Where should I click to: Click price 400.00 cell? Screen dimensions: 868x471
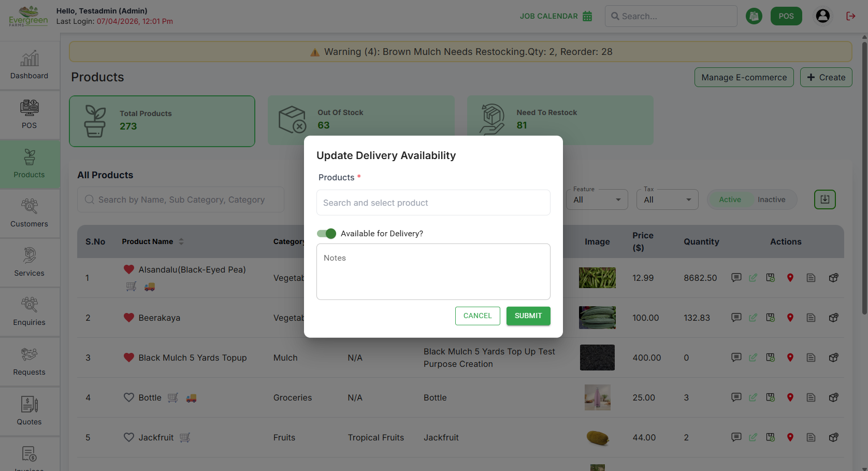click(x=646, y=358)
